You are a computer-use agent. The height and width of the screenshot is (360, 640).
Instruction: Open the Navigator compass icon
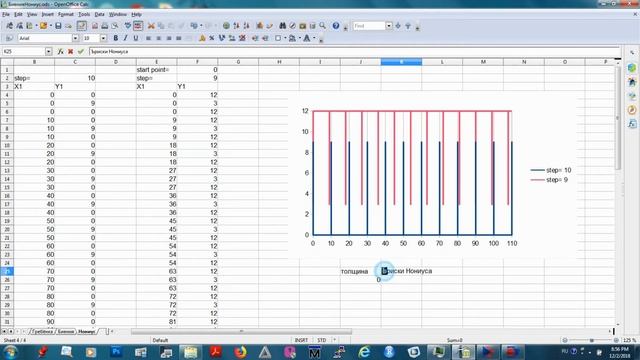(x=292, y=26)
